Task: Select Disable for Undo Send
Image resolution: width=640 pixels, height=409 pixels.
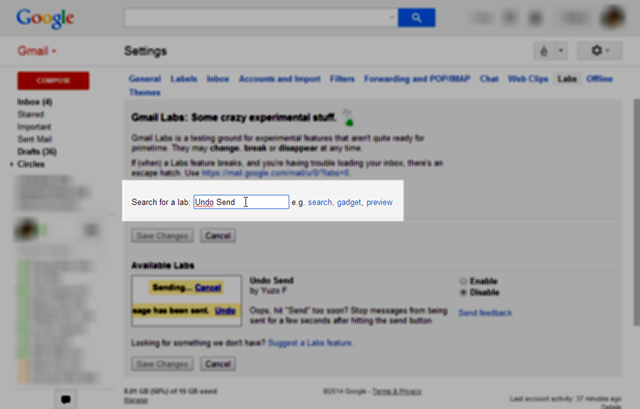Action: coord(463,292)
